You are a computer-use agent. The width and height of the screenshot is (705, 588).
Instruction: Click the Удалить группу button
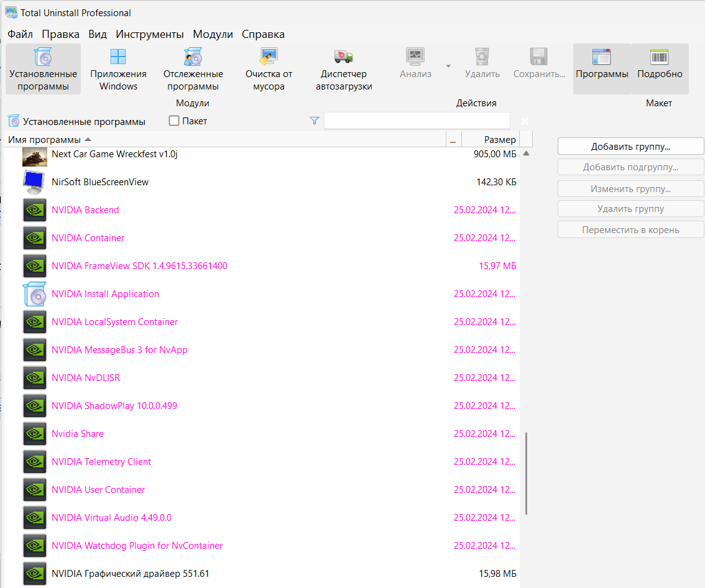630,209
